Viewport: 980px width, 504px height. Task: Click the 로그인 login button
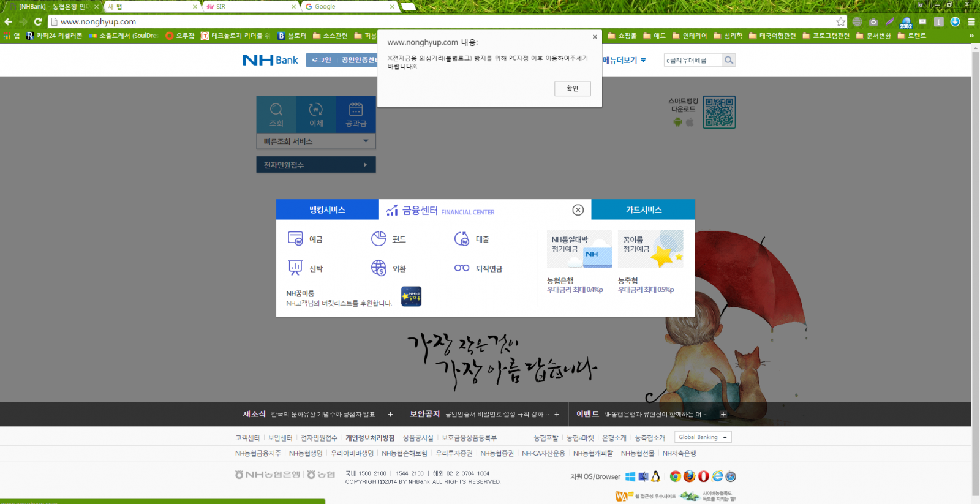point(321,60)
